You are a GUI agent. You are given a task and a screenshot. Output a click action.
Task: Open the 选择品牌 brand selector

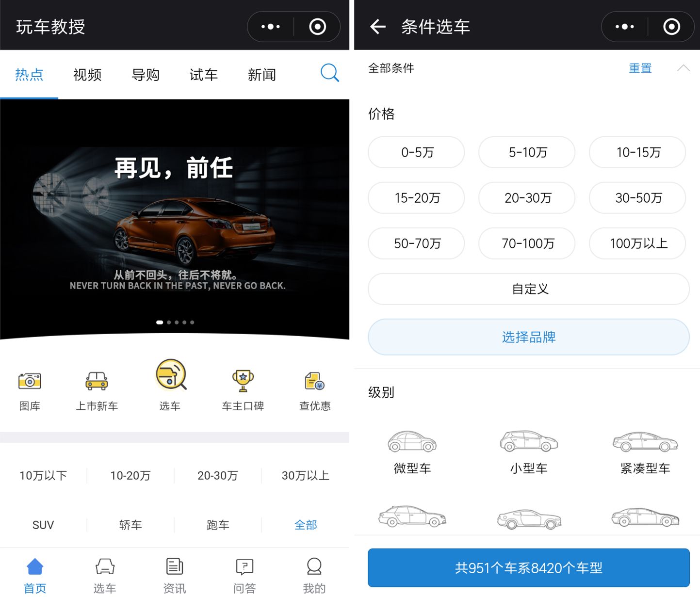(x=528, y=337)
